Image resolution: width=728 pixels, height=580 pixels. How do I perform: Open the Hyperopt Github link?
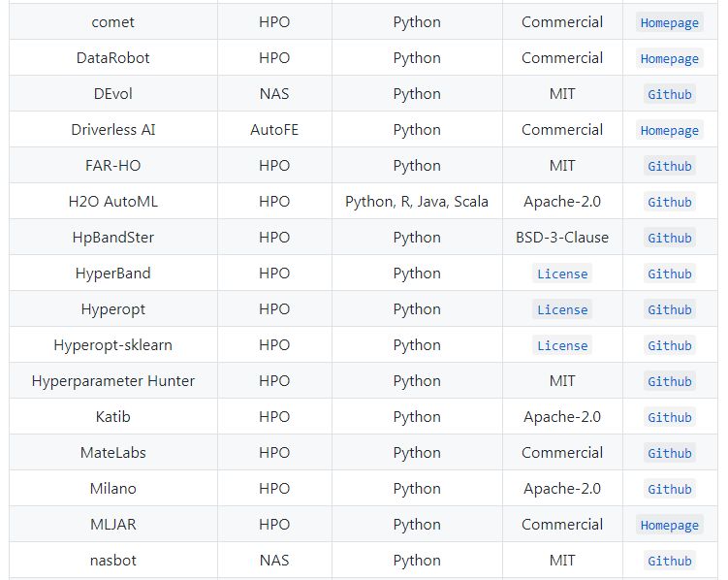pos(669,309)
